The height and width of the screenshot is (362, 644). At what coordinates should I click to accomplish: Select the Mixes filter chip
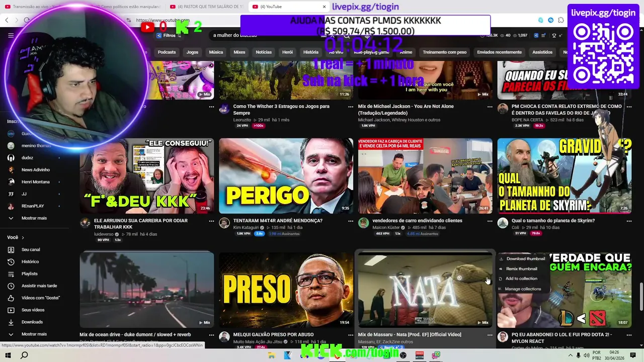click(x=239, y=52)
